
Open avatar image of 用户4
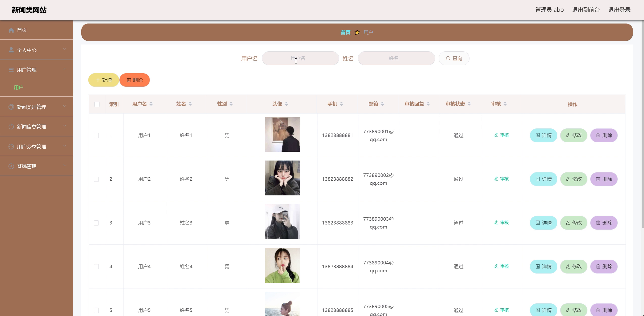[282, 265]
